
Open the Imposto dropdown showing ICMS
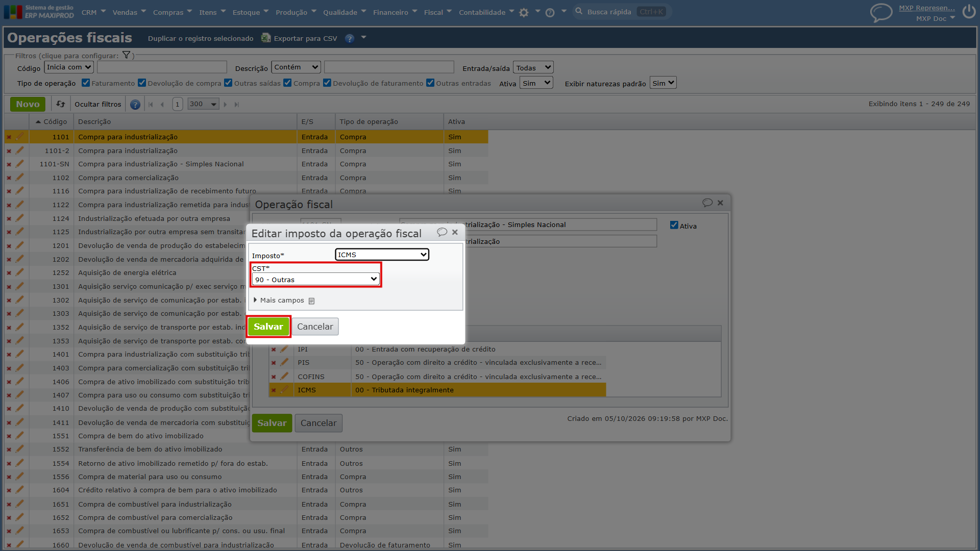[382, 255]
